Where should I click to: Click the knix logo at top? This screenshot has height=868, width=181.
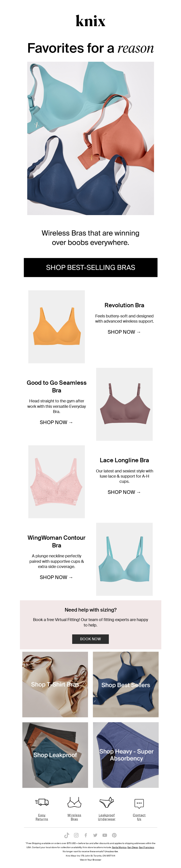point(90,21)
